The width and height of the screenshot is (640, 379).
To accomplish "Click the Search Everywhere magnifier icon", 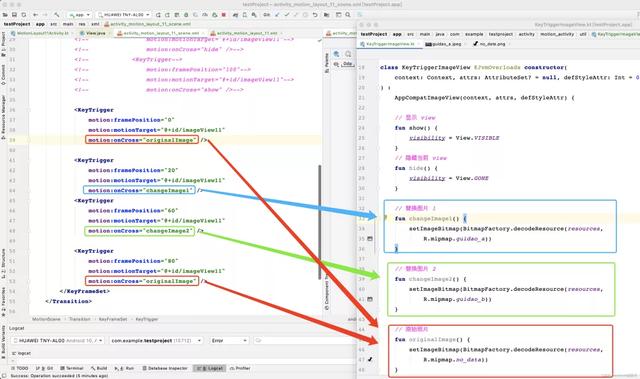I will coord(348,15).
